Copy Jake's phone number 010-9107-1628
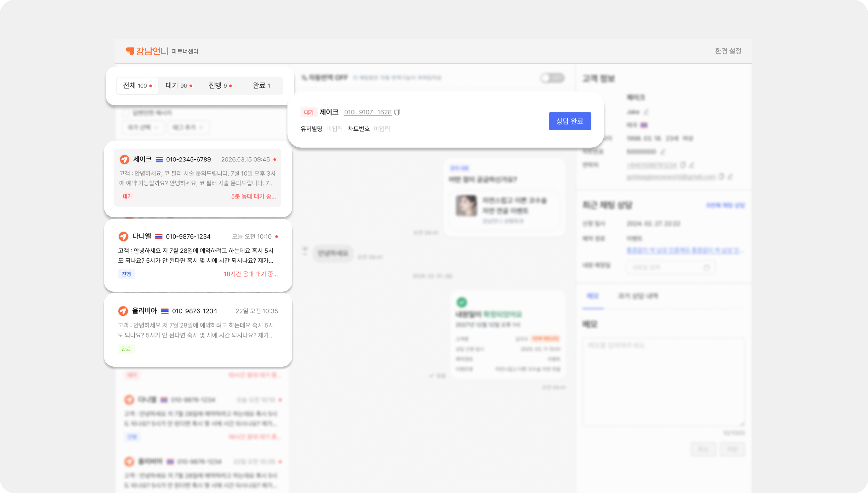This screenshot has height=493, width=868. coord(397,112)
